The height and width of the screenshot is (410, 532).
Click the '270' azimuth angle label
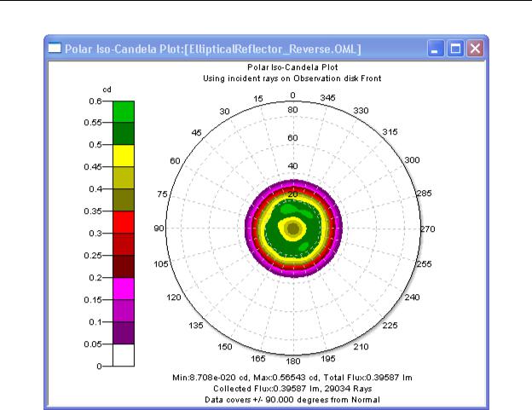[x=428, y=229]
